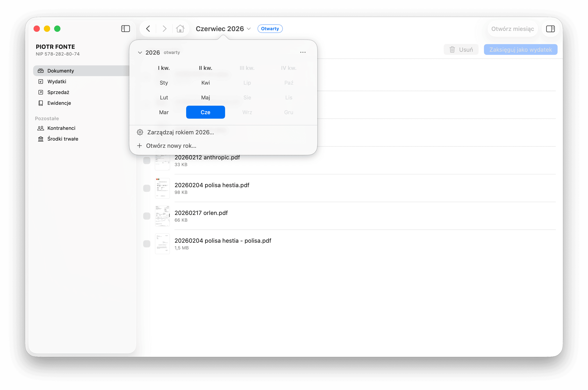Click the PIOTR FONTE company name

tap(55, 47)
